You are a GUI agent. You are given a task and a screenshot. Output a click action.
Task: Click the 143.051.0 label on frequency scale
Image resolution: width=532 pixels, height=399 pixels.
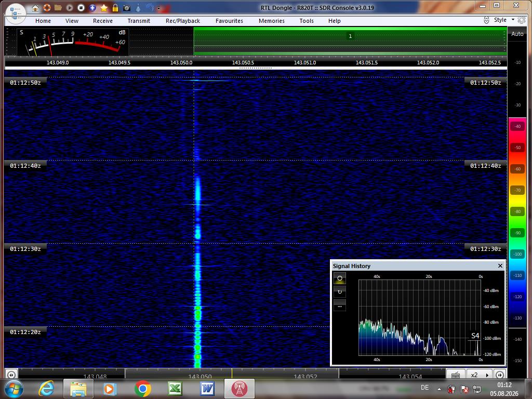point(304,63)
